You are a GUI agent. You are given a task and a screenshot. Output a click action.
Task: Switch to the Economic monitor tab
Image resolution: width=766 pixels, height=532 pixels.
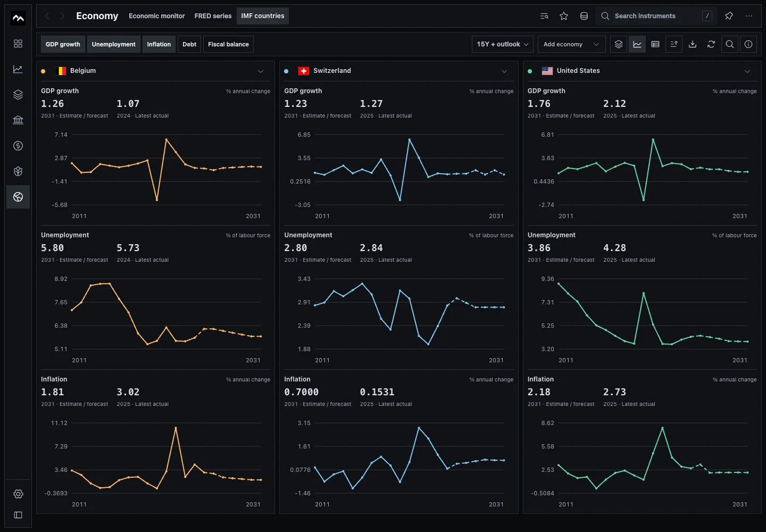pyautogui.click(x=157, y=16)
